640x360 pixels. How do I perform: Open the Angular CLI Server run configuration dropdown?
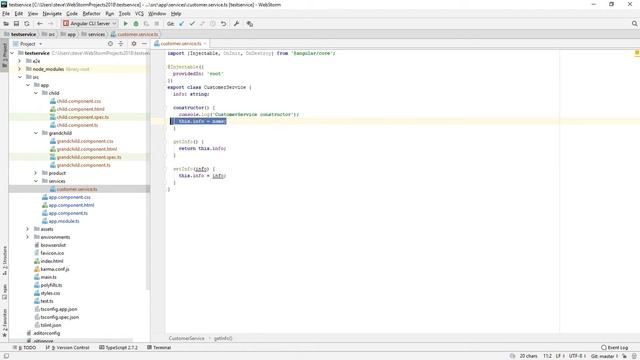pyautogui.click(x=90, y=24)
